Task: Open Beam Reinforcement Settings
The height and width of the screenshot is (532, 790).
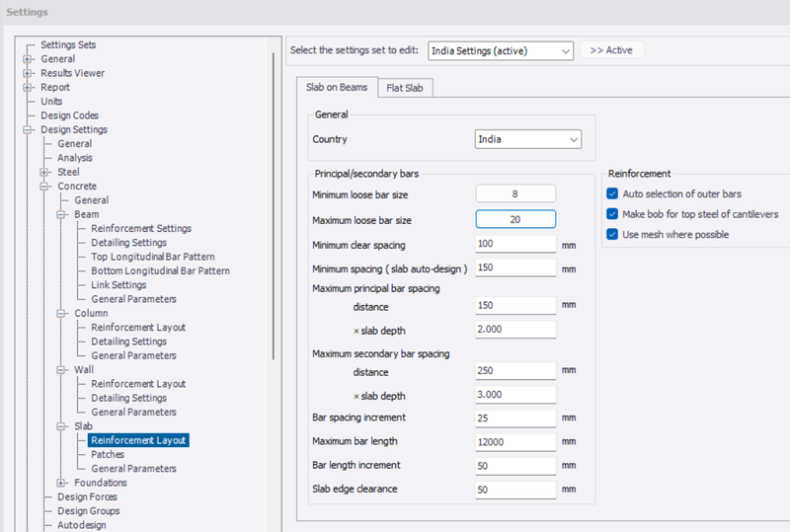Action: (141, 228)
